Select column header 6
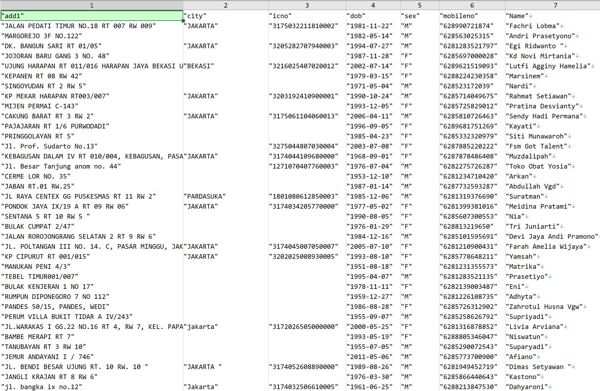The image size is (600, 391). 472,5
